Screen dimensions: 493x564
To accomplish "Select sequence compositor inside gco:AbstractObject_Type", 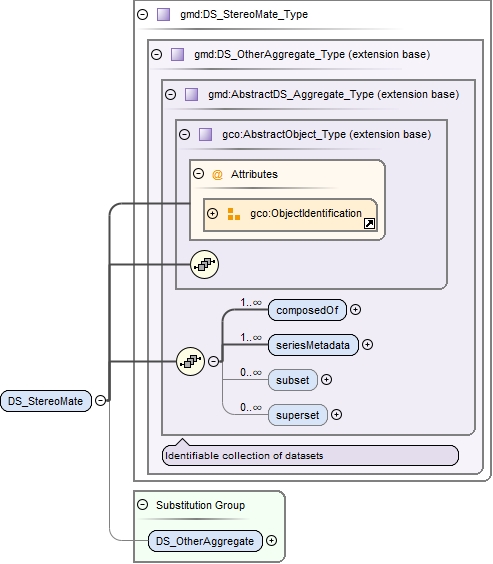I will coord(204,264).
